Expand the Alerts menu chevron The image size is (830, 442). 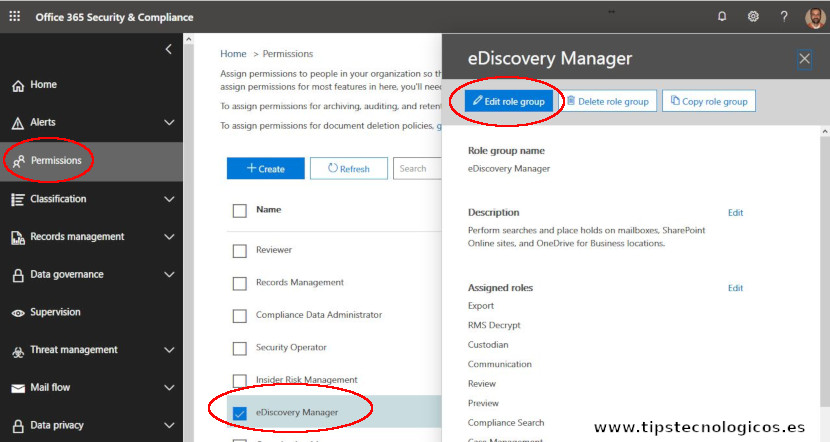click(168, 123)
